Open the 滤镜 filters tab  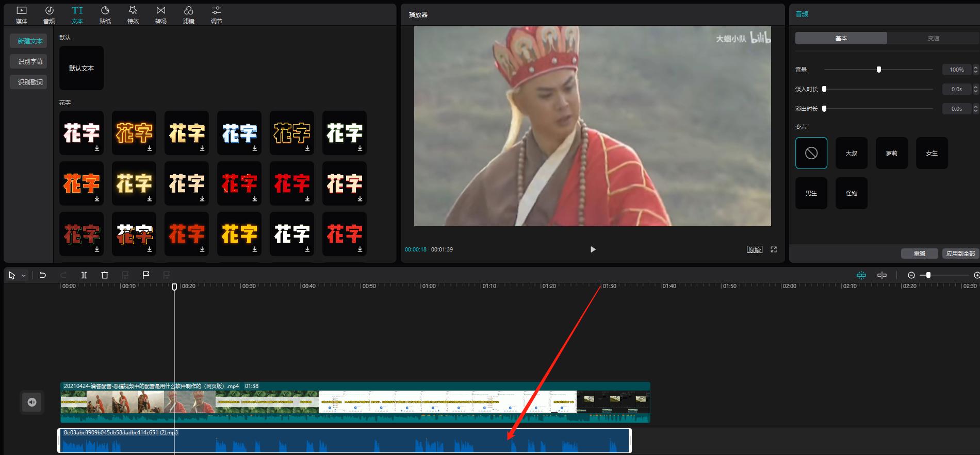point(189,15)
